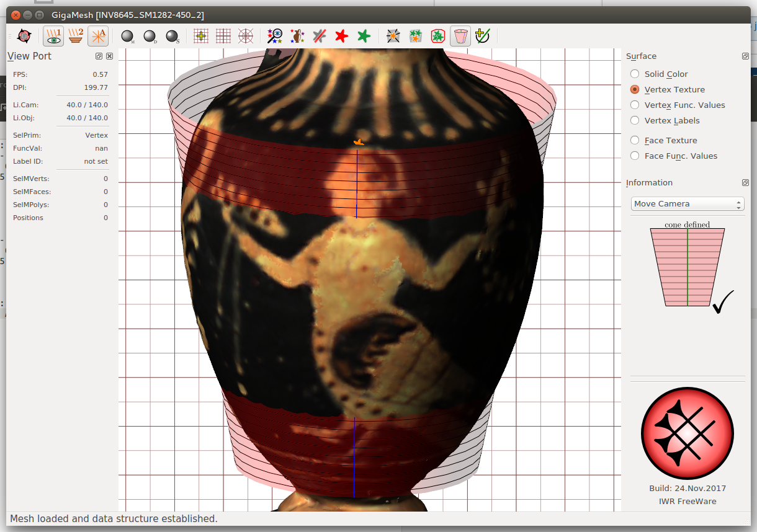Click the Positions count
This screenshot has width=757, height=532.
[105, 218]
